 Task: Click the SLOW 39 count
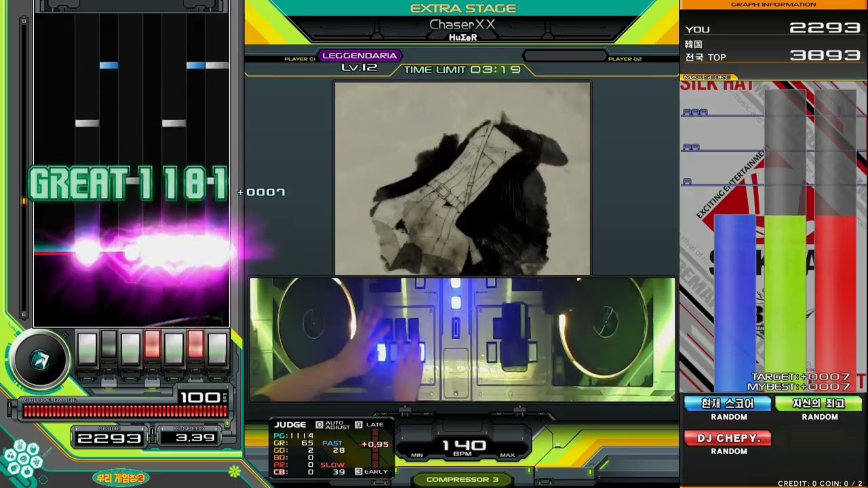[333, 468]
